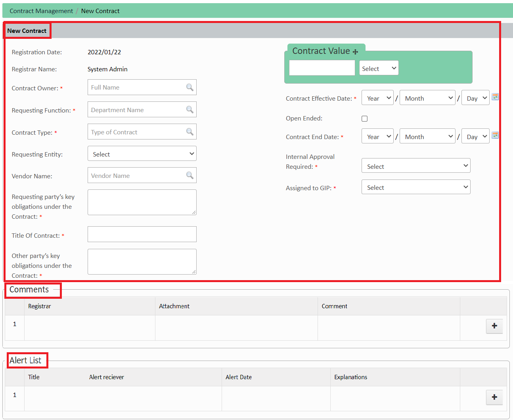The height and width of the screenshot is (420, 513).
Task: Add a row in the Comments table
Action: click(x=494, y=326)
